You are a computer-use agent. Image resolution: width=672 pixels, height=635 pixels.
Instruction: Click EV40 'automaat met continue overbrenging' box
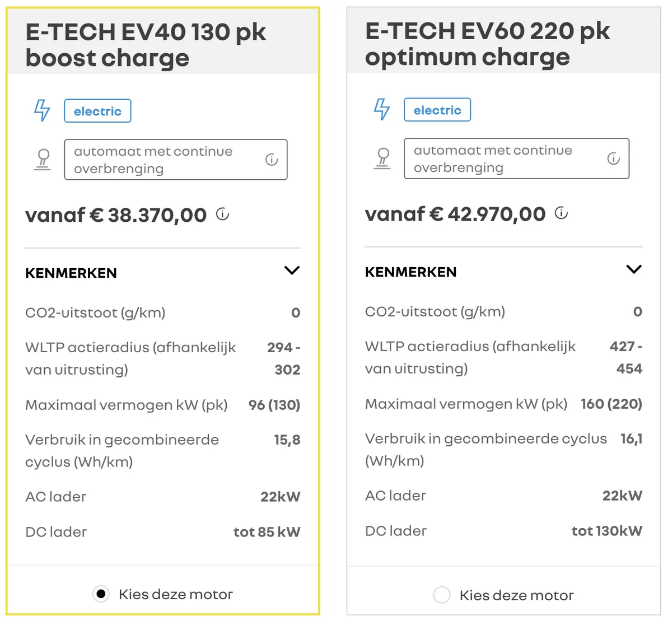pos(176,160)
